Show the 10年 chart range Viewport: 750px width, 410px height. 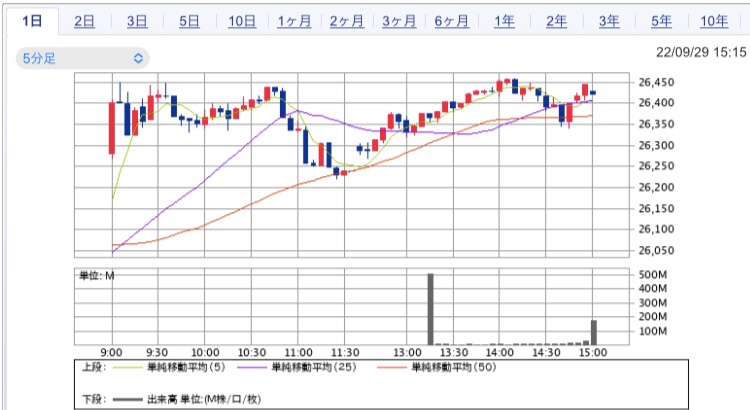[x=714, y=21]
